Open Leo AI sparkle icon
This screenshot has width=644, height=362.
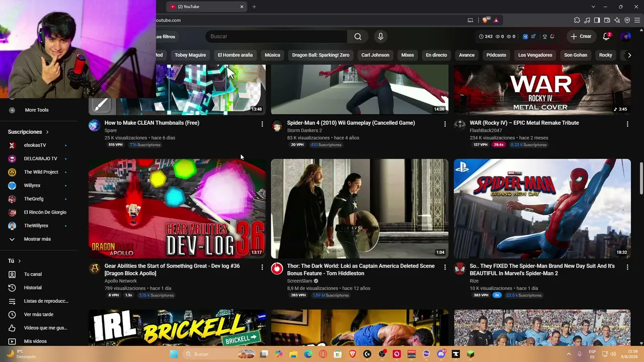tap(617, 20)
